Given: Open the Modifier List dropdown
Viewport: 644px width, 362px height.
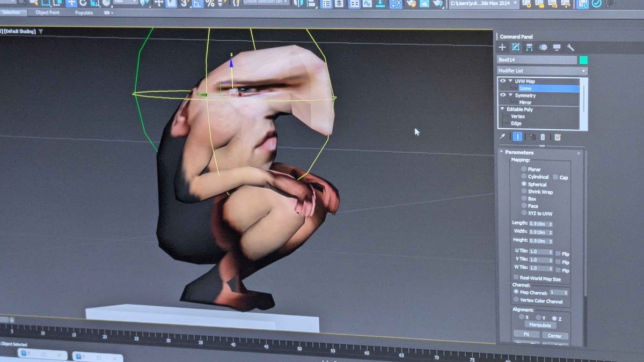Looking at the screenshot, I should [x=542, y=71].
